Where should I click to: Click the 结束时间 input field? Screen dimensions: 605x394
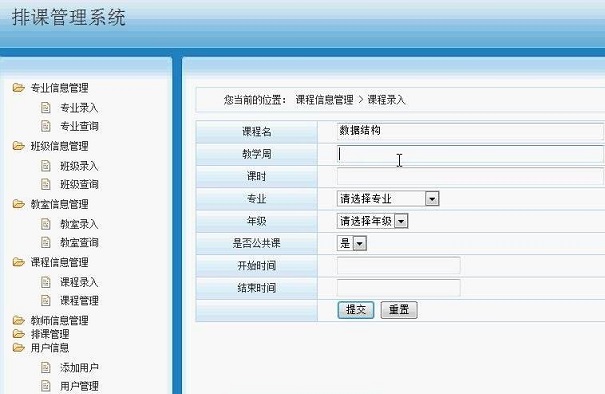click(x=399, y=288)
